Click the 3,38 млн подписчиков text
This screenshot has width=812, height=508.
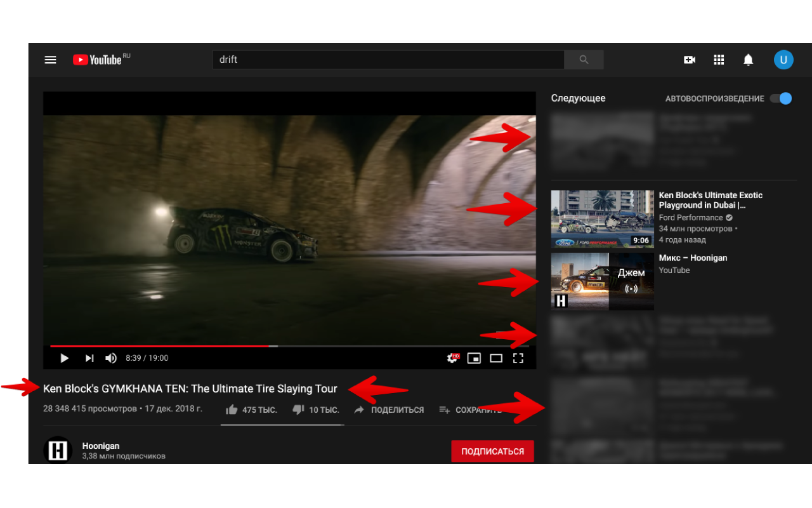(124, 456)
